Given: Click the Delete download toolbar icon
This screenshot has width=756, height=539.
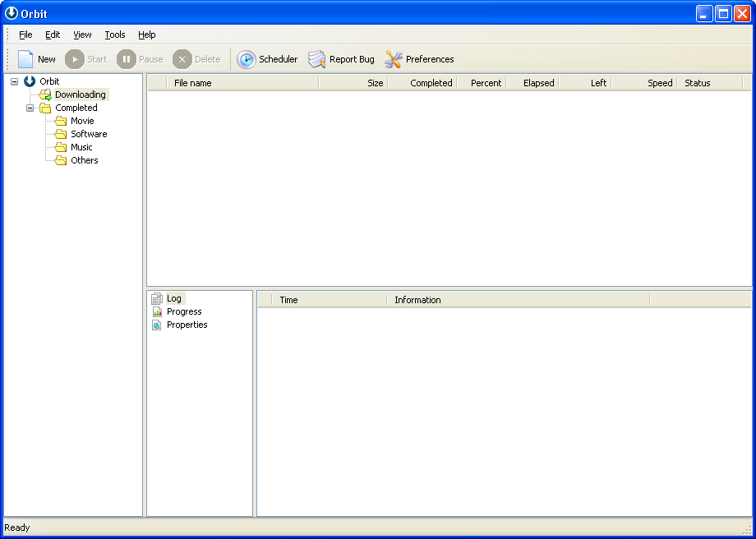Looking at the screenshot, I should tap(182, 59).
